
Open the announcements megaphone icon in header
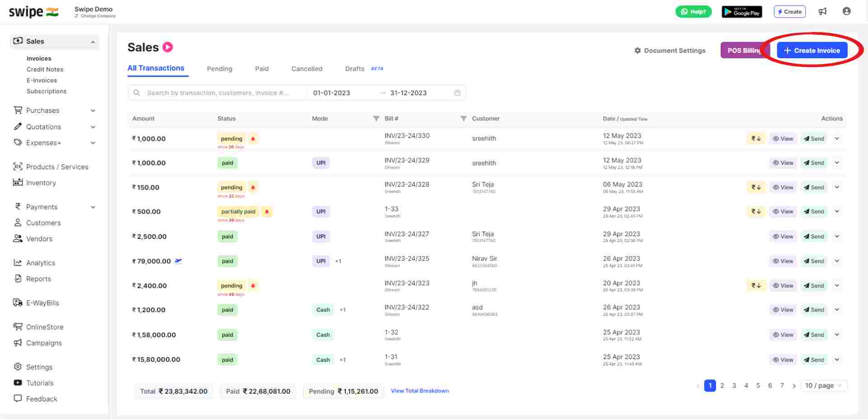[x=823, y=12]
